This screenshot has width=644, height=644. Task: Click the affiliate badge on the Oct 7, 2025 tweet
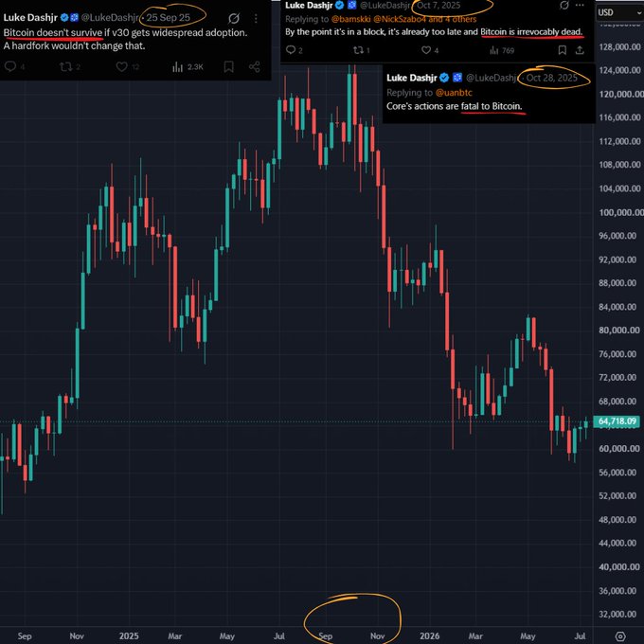coord(351,6)
